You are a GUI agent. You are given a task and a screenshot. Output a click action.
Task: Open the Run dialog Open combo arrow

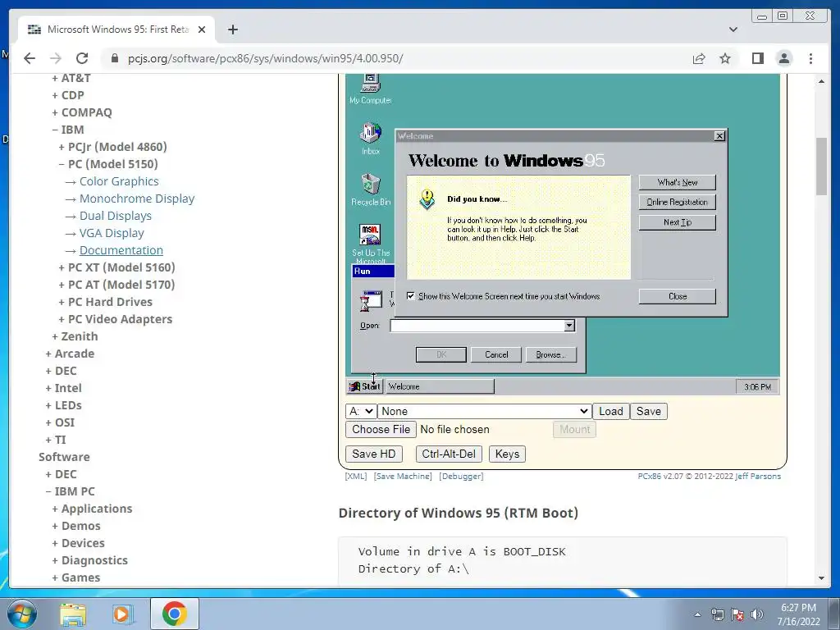(x=569, y=325)
